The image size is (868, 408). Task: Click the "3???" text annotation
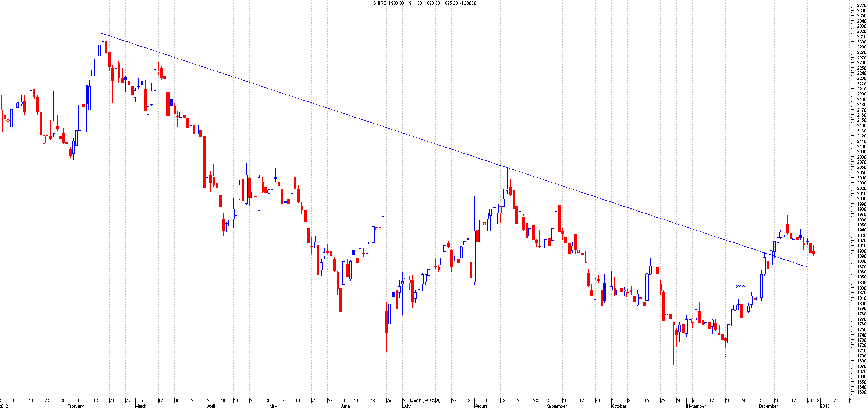pos(740,287)
